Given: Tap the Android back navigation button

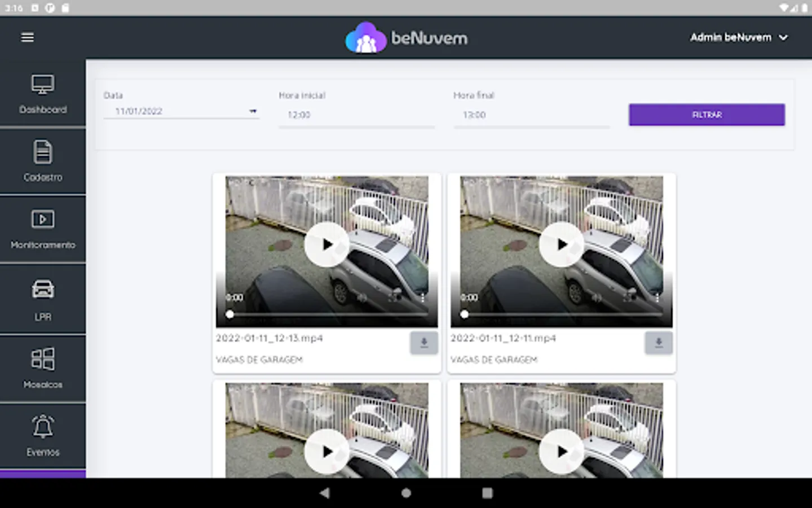Looking at the screenshot, I should (324, 493).
